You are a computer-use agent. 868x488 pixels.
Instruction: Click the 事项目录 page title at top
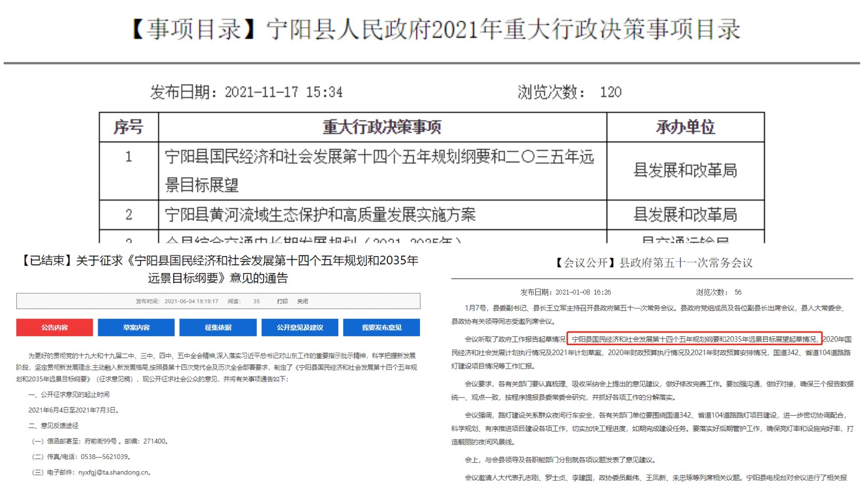click(x=436, y=30)
